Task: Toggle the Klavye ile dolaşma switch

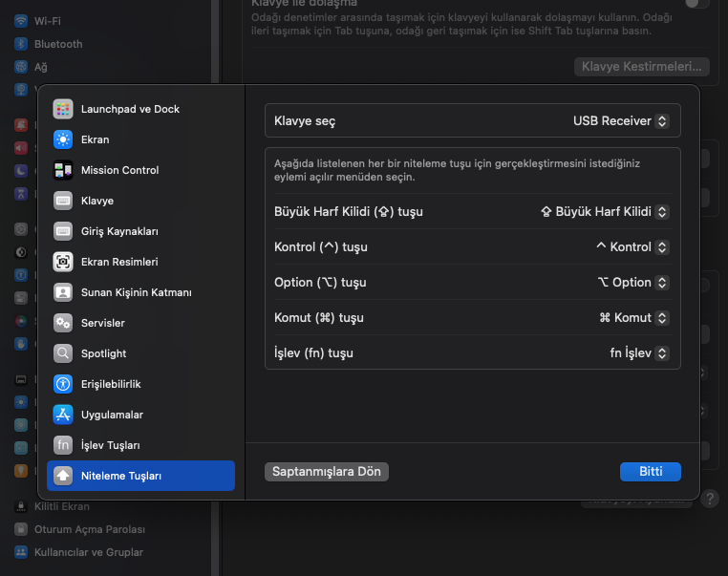Action: click(697, 4)
